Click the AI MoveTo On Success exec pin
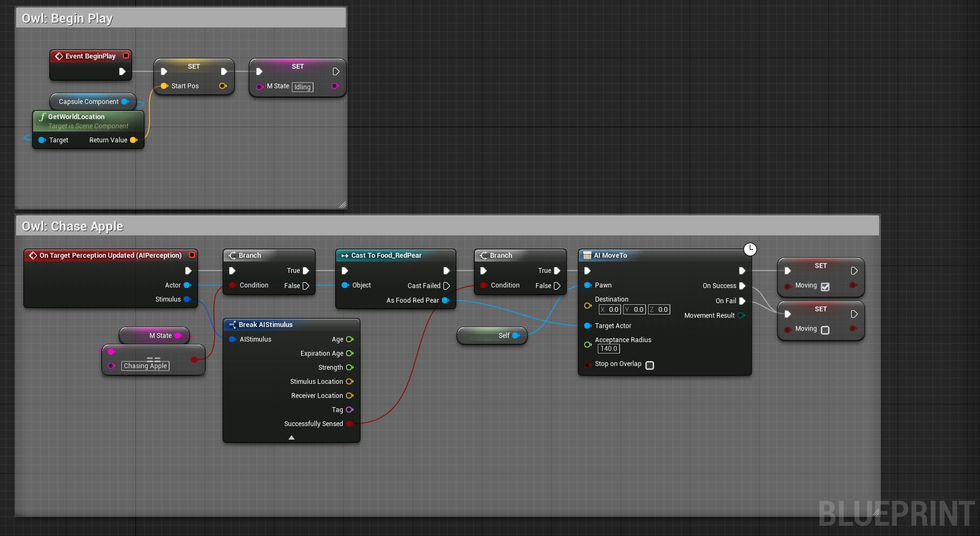Image resolution: width=980 pixels, height=536 pixels. 742,285
